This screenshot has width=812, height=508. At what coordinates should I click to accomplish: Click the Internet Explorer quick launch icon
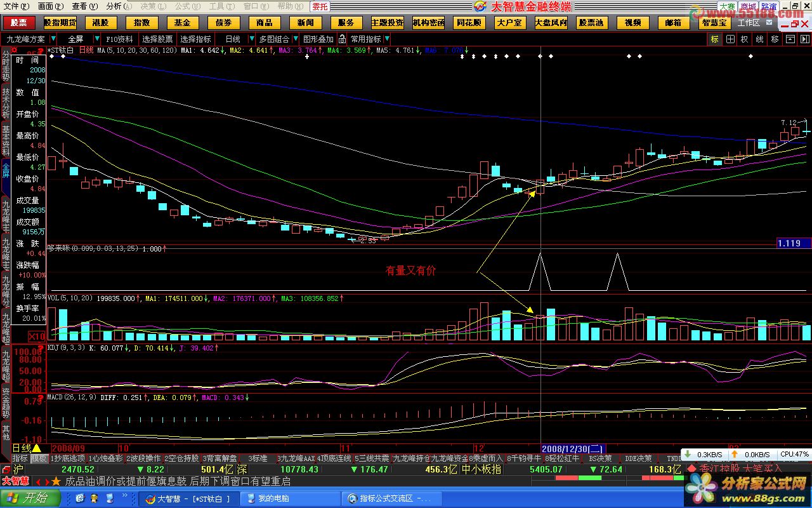tap(79, 497)
